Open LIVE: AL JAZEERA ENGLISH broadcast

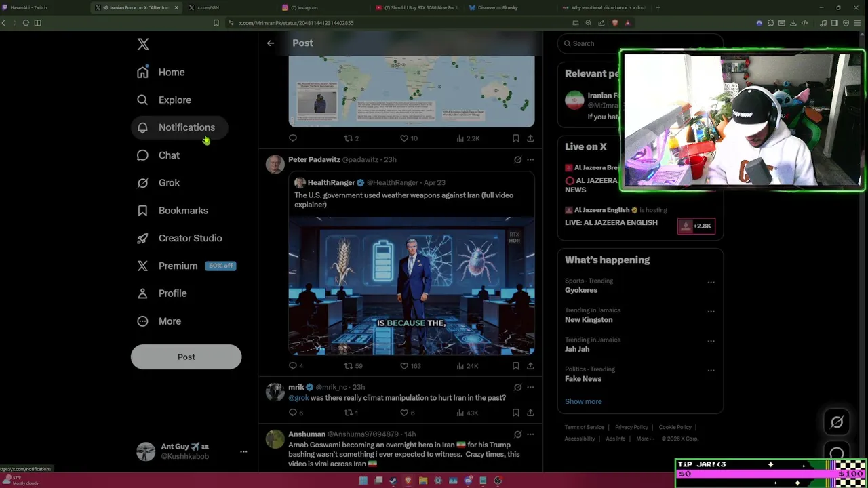611,222
